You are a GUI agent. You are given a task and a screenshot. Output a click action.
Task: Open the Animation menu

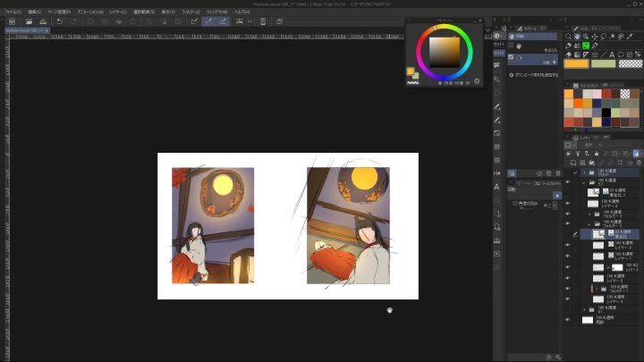(90, 12)
